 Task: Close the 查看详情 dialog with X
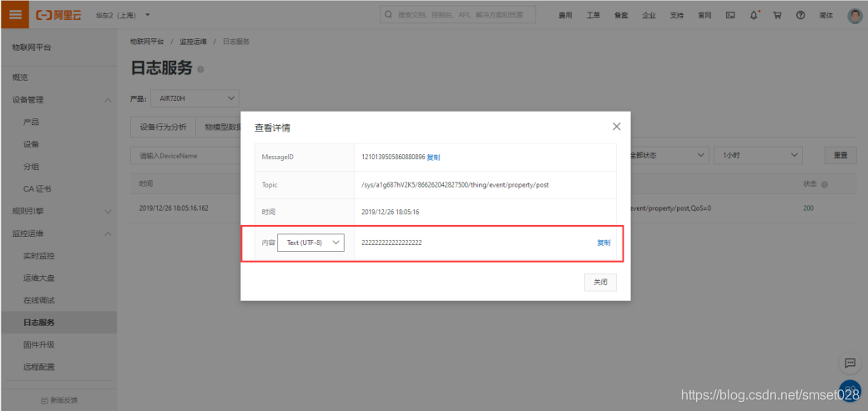616,127
